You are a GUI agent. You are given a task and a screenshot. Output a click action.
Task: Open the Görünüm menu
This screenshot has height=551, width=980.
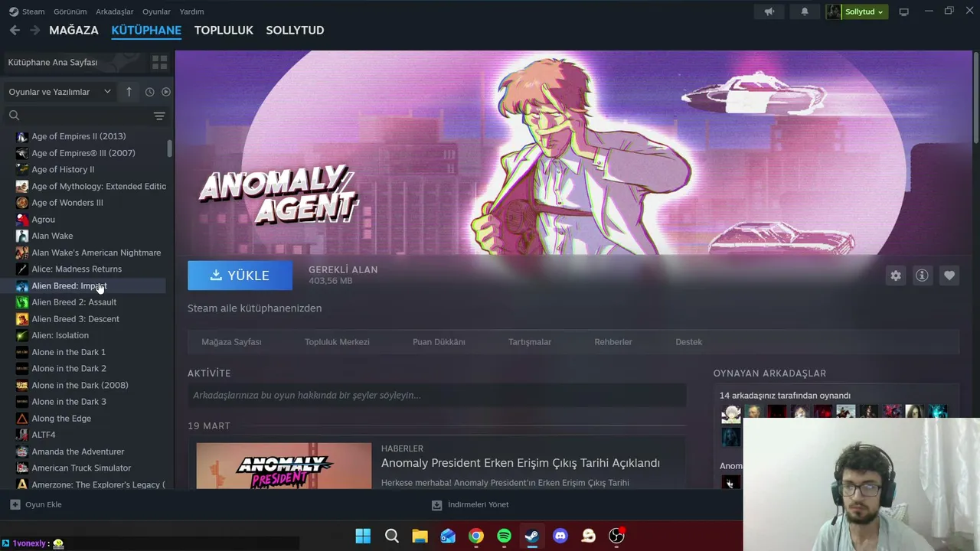click(70, 11)
